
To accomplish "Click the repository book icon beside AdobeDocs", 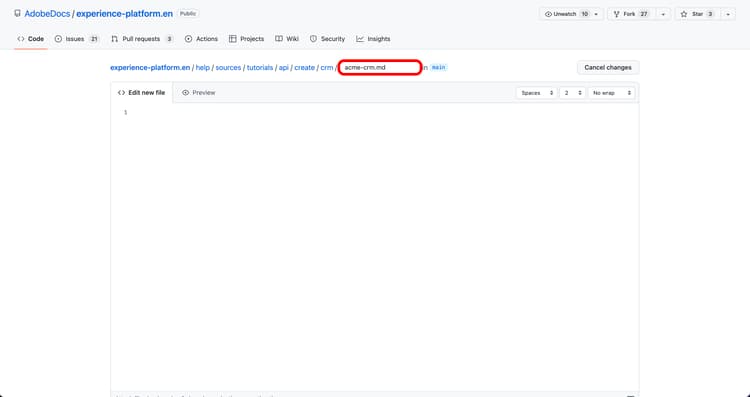I will pyautogui.click(x=17, y=14).
